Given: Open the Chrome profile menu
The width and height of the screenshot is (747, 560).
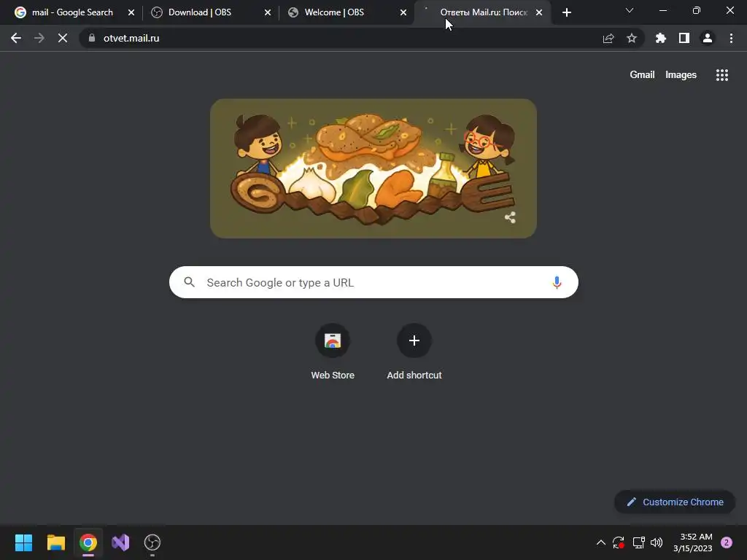Looking at the screenshot, I should pyautogui.click(x=708, y=38).
